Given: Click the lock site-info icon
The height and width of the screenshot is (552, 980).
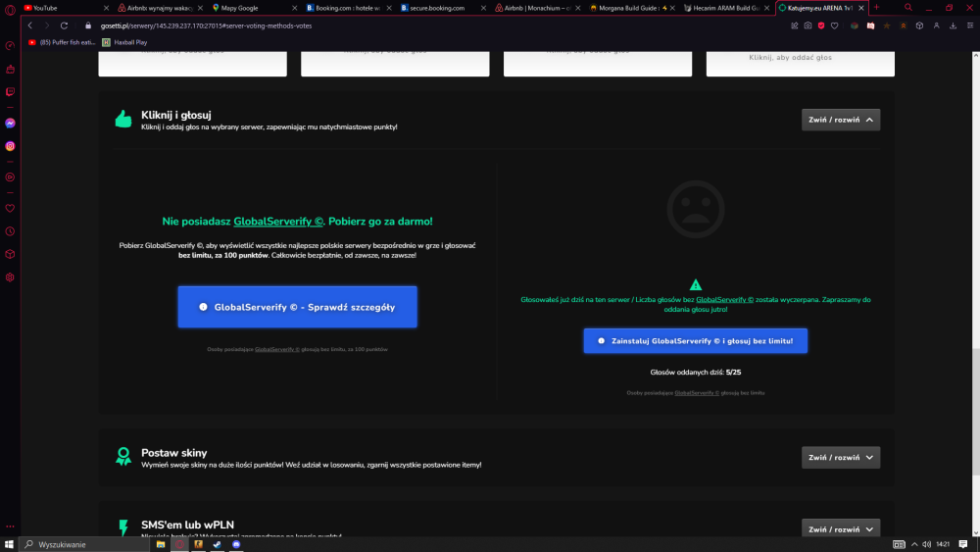Looking at the screenshot, I should [x=88, y=25].
